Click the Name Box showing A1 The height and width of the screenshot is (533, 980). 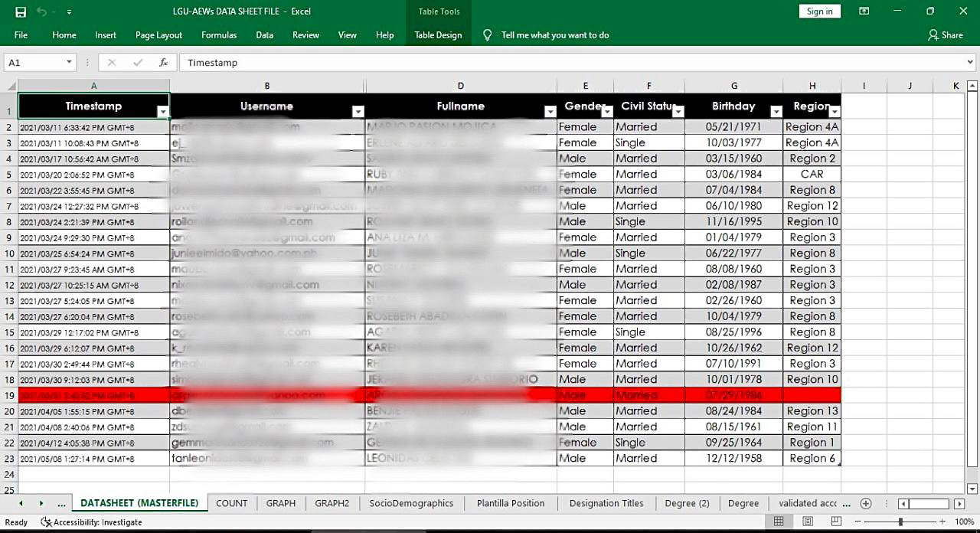pyautogui.click(x=34, y=63)
